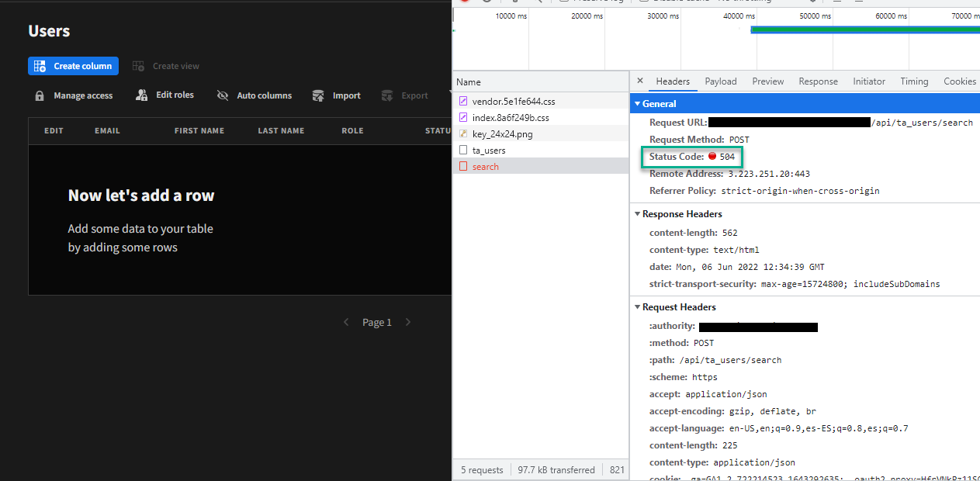Click the LAST NAME column header
Image resolution: width=980 pixels, height=481 pixels.
(281, 130)
